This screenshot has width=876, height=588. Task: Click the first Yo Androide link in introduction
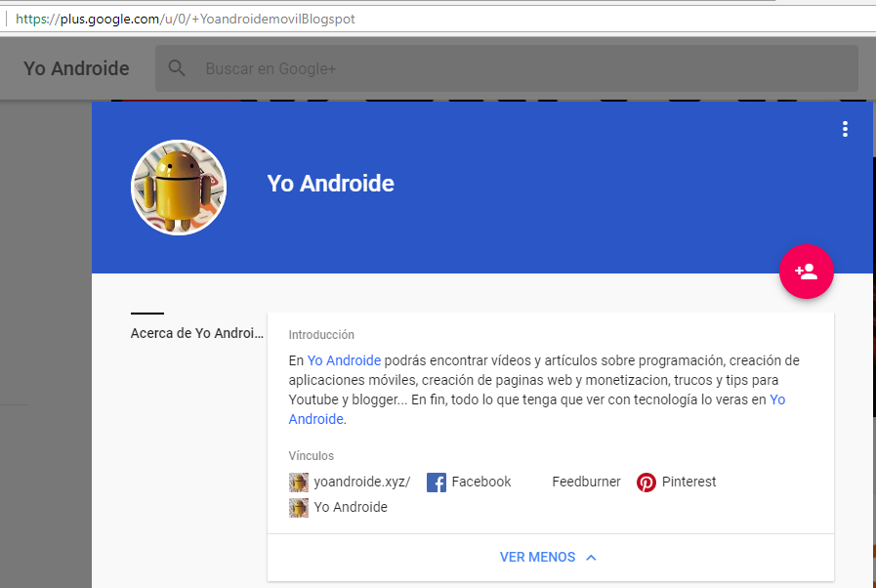(344, 360)
